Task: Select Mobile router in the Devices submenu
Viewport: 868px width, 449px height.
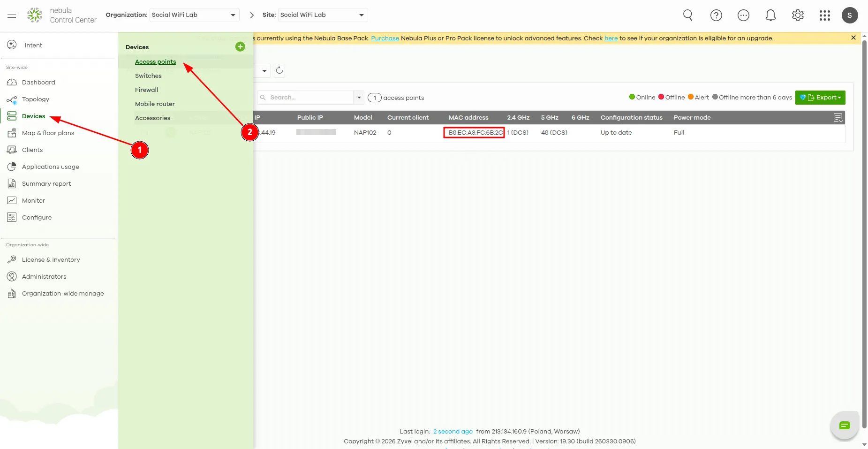Action: click(x=155, y=104)
